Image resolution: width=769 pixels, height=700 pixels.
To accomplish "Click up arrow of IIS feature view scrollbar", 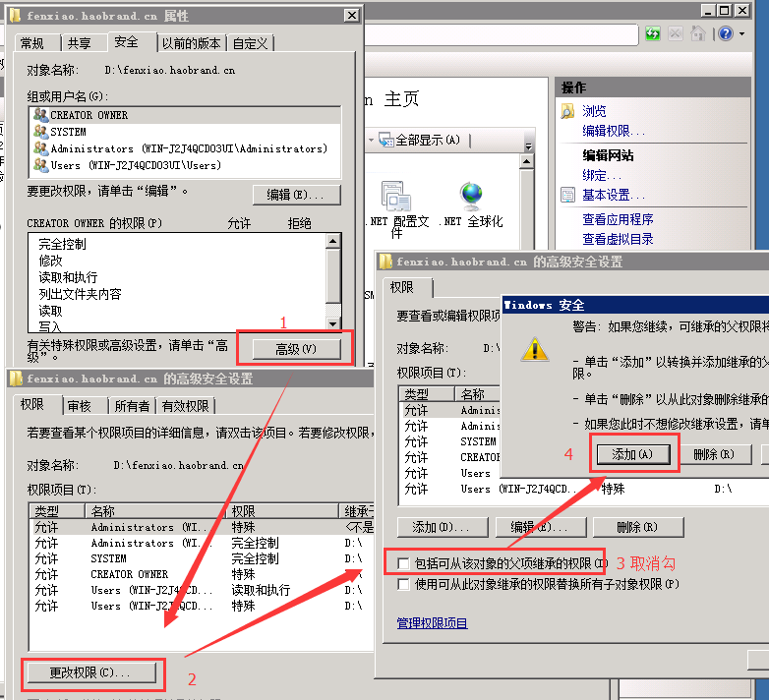I will coord(527,162).
